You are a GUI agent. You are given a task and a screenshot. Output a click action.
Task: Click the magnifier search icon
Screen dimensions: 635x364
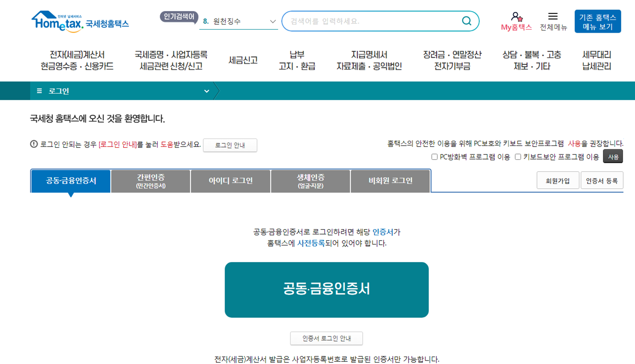pos(466,21)
